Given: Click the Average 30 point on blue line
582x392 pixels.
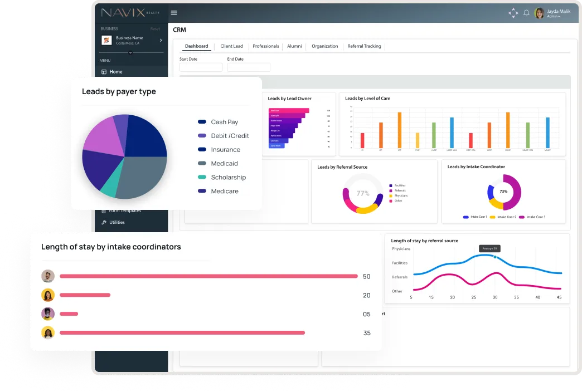Looking at the screenshot, I should click(x=495, y=257).
